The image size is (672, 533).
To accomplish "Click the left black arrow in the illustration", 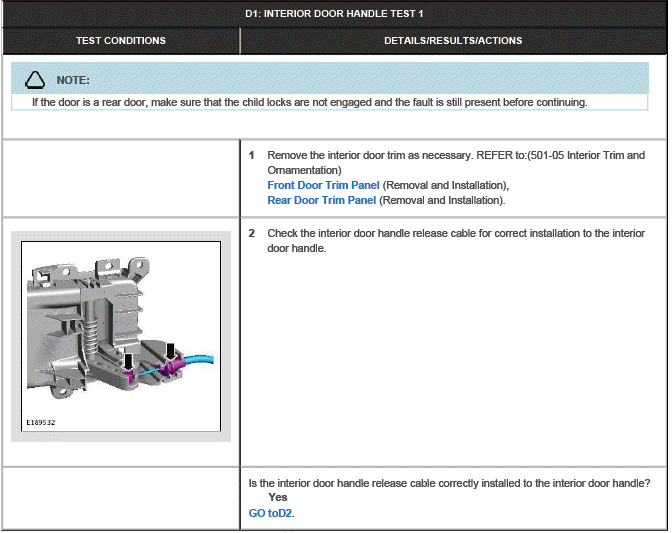I will (129, 357).
